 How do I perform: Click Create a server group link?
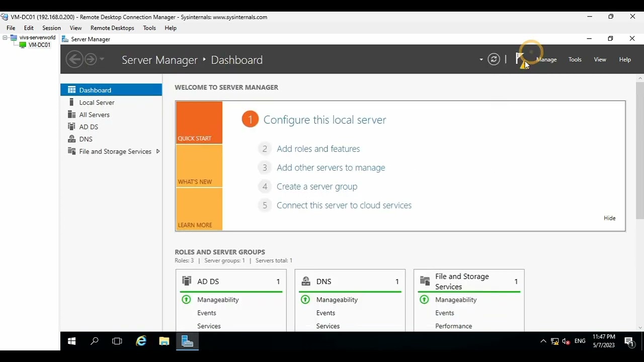coord(317,187)
